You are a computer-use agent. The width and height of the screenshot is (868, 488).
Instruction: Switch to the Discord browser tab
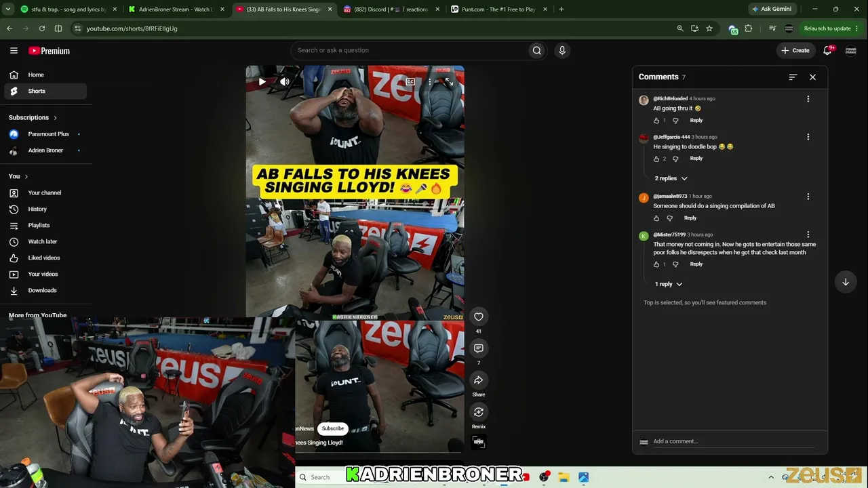(390, 9)
